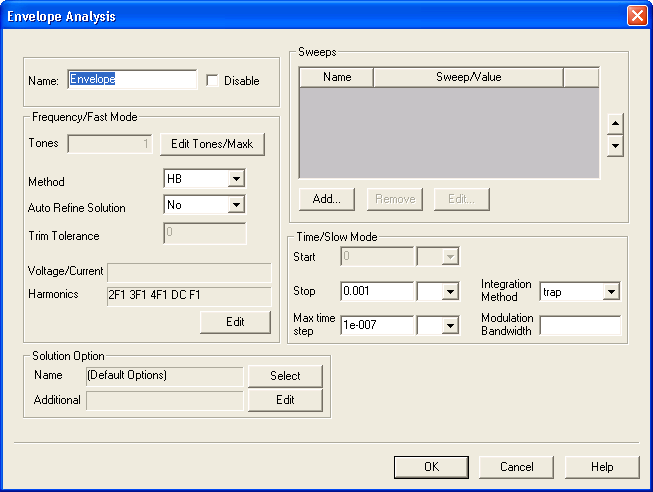Click Edit button beside Additional
The width and height of the screenshot is (653, 492).
(285, 400)
